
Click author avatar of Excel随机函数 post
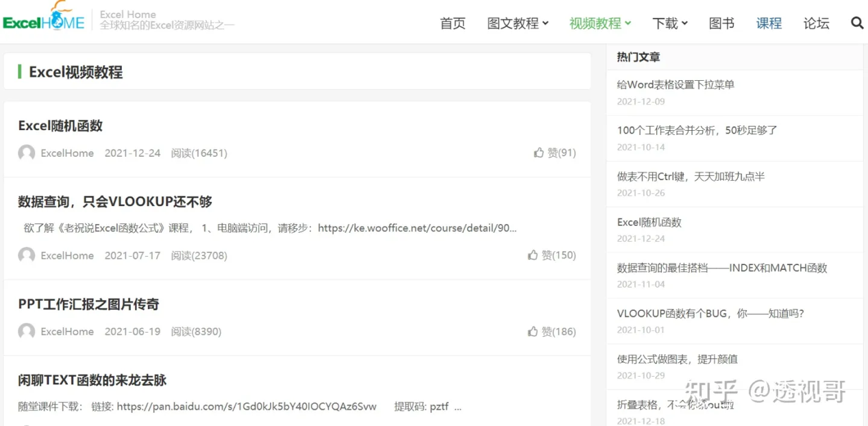click(27, 153)
